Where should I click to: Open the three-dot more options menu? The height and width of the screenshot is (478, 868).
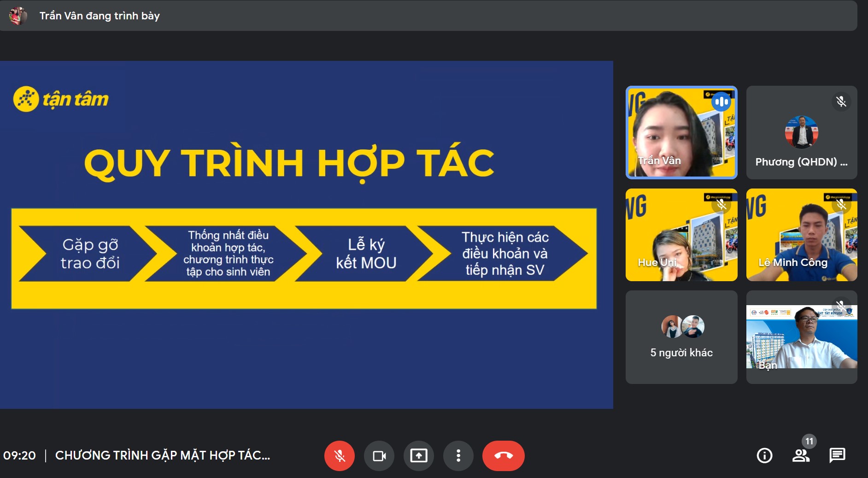458,456
